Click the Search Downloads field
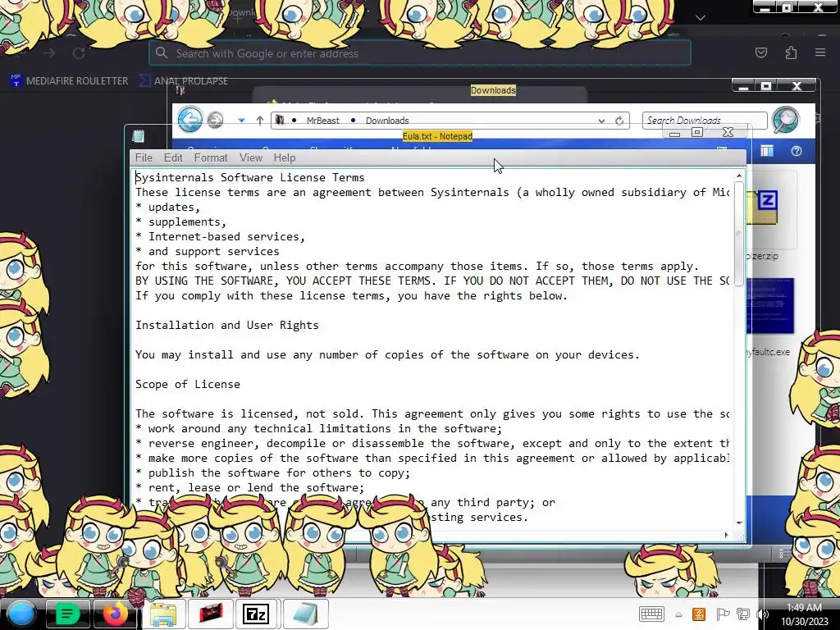 [x=705, y=121]
